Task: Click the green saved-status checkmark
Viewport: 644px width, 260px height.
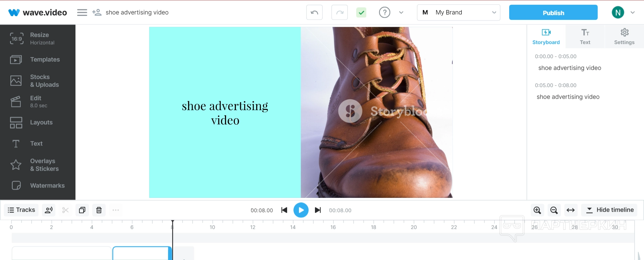Action: point(361,13)
